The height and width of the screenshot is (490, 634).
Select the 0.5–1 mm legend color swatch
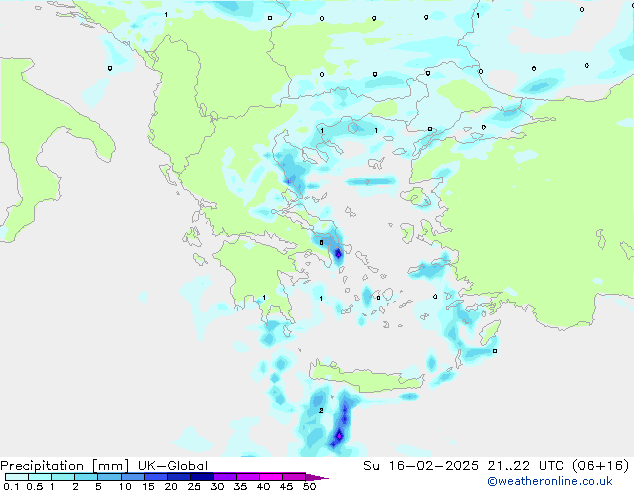pyautogui.click(x=40, y=477)
